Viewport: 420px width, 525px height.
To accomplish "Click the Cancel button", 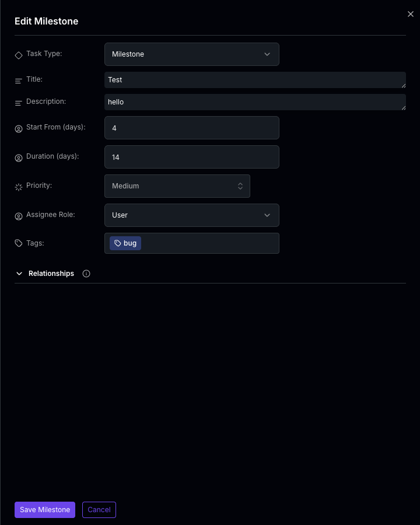I will 99,510.
